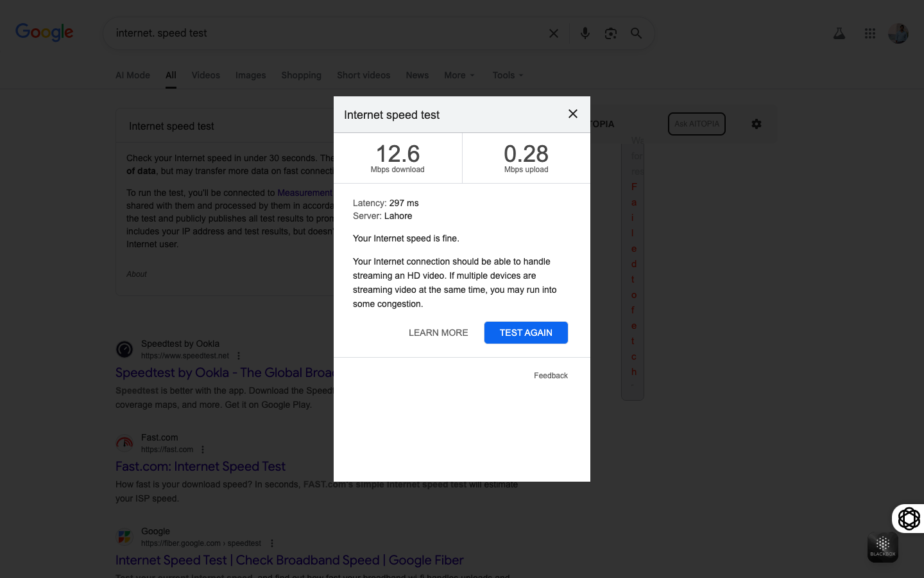Click the TEST AGAIN button
924x578 pixels.
pos(526,333)
